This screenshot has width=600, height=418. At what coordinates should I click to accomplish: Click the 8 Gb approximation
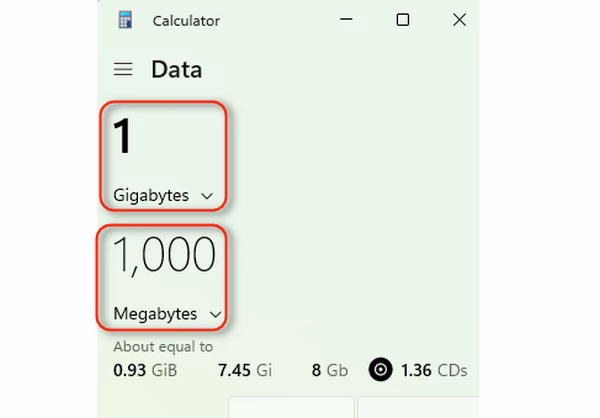329,370
